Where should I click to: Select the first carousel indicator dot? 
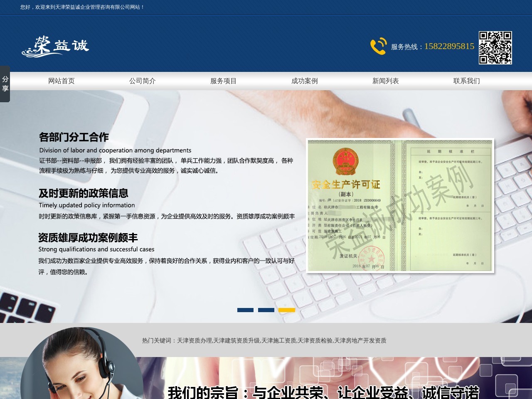pyautogui.click(x=245, y=310)
